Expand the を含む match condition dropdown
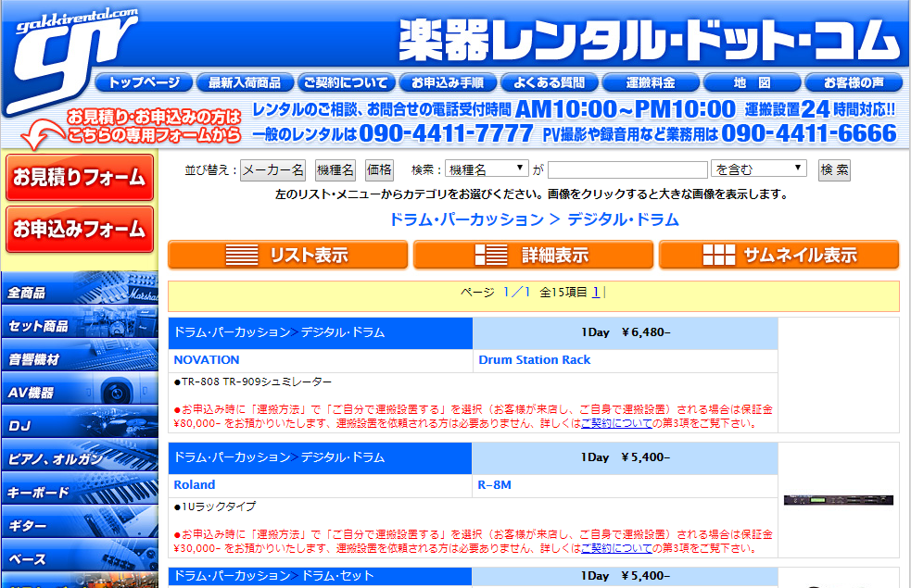The image size is (911, 588). coord(759,169)
